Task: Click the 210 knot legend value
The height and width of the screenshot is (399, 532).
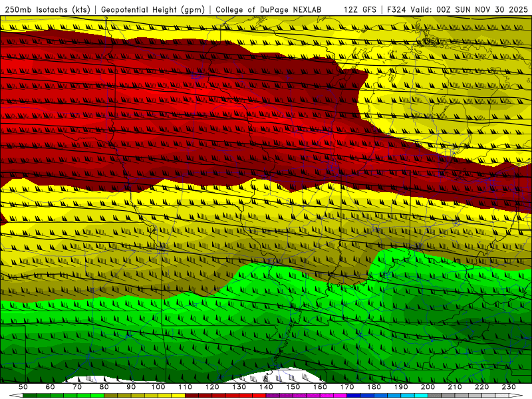Action: 455,387
